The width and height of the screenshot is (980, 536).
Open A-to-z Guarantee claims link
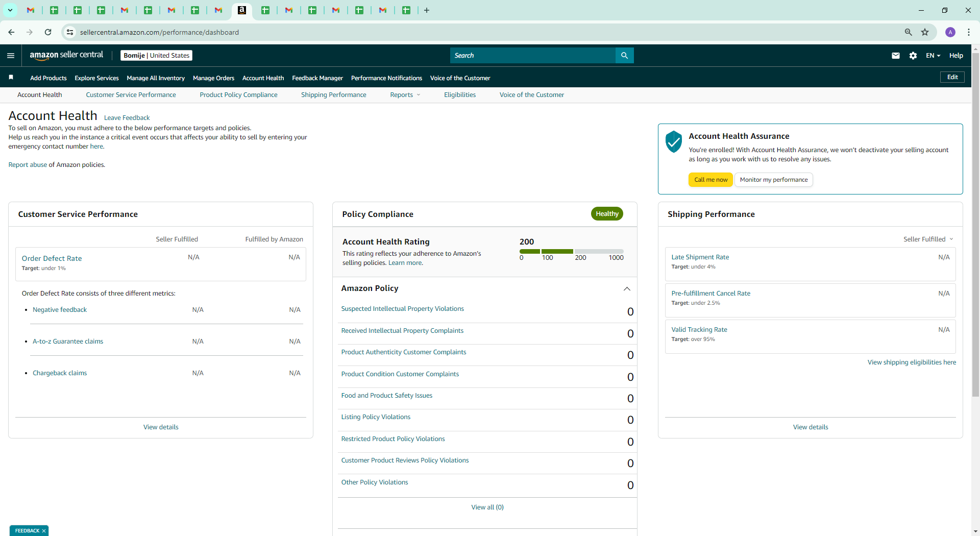pyautogui.click(x=68, y=342)
